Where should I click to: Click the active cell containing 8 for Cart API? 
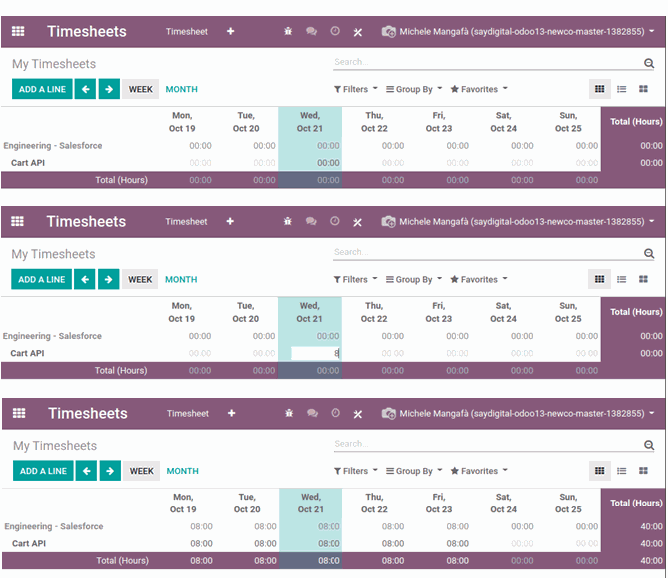316,353
